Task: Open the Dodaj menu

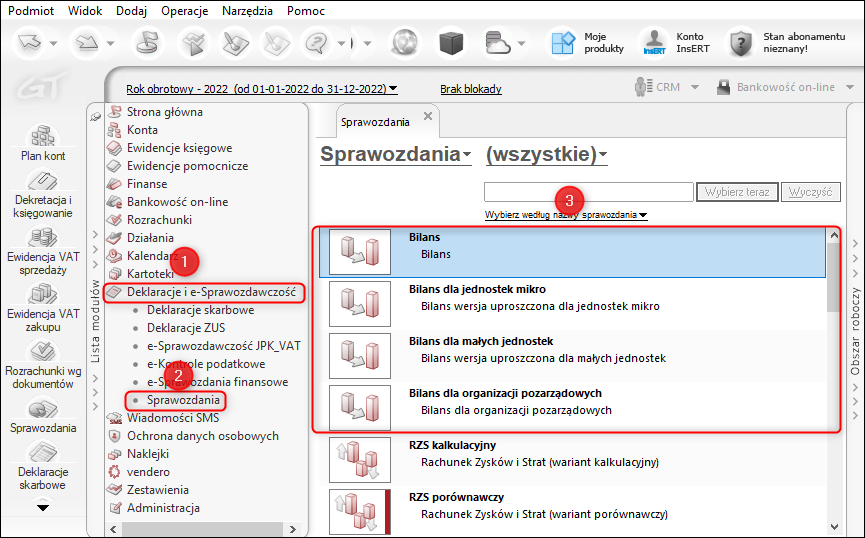Action: click(x=131, y=10)
